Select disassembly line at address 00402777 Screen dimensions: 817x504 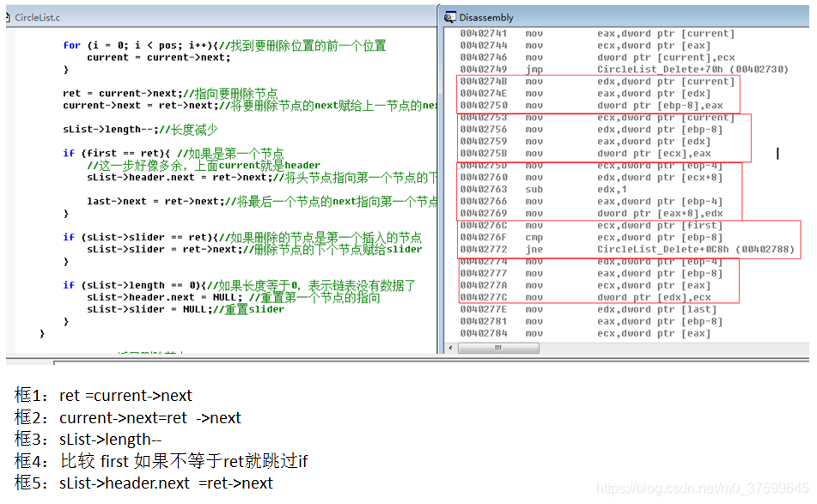tap(591, 273)
